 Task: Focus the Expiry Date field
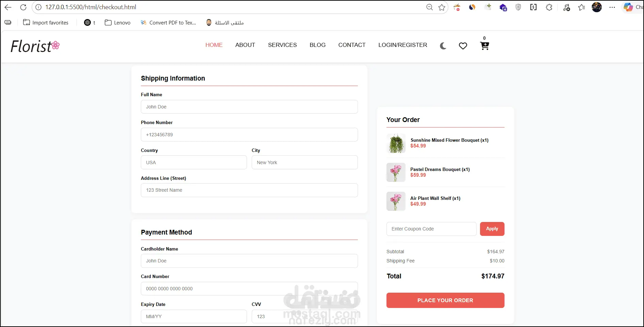point(194,316)
